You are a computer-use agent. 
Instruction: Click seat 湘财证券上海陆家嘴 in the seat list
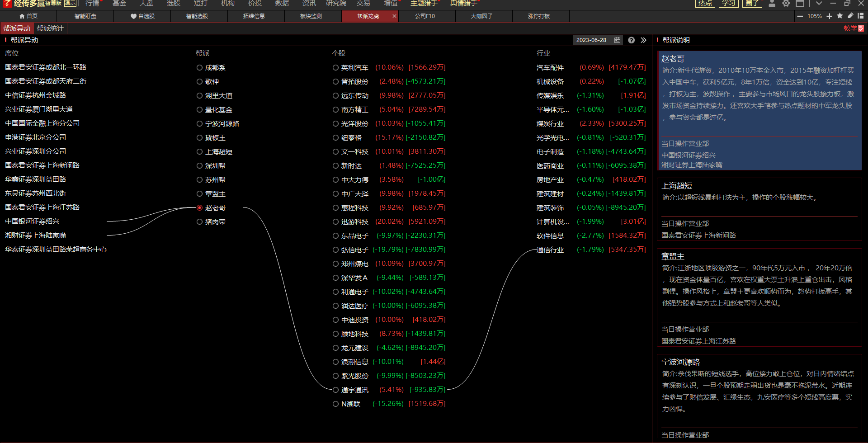pyautogui.click(x=35, y=236)
